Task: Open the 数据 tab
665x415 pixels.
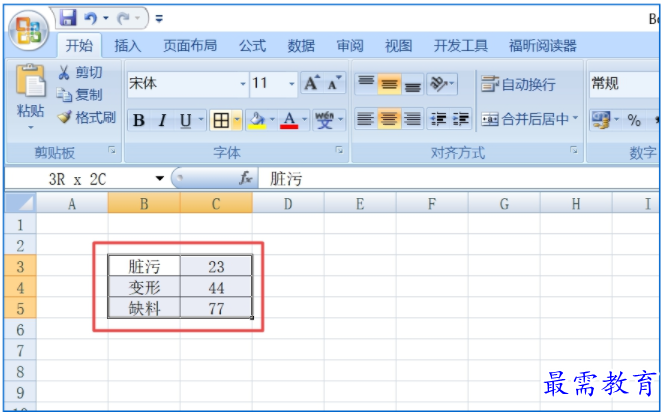Action: click(301, 45)
